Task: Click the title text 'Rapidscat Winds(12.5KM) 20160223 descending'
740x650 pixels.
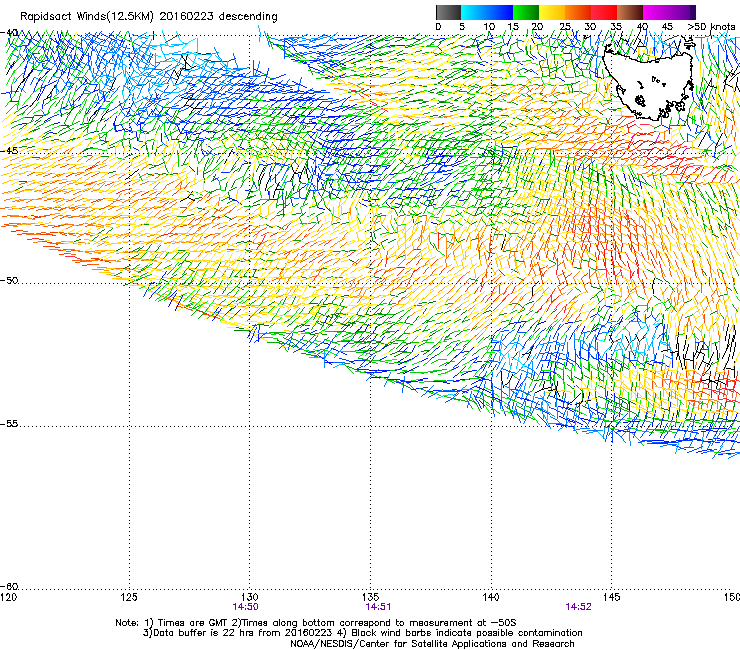Action: pos(149,17)
